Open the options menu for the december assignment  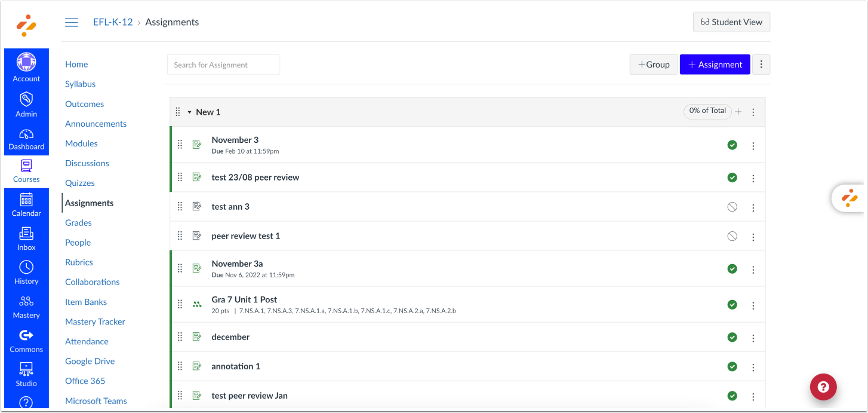(753, 336)
